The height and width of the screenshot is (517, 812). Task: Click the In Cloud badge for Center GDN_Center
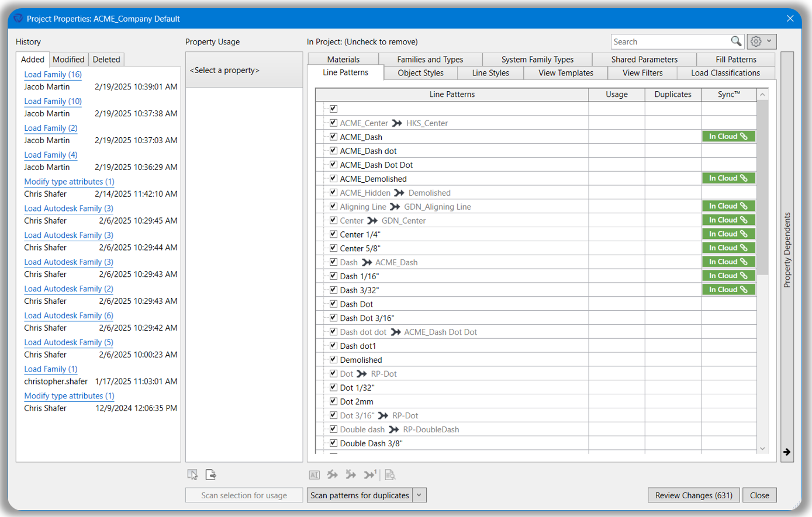pyautogui.click(x=728, y=220)
